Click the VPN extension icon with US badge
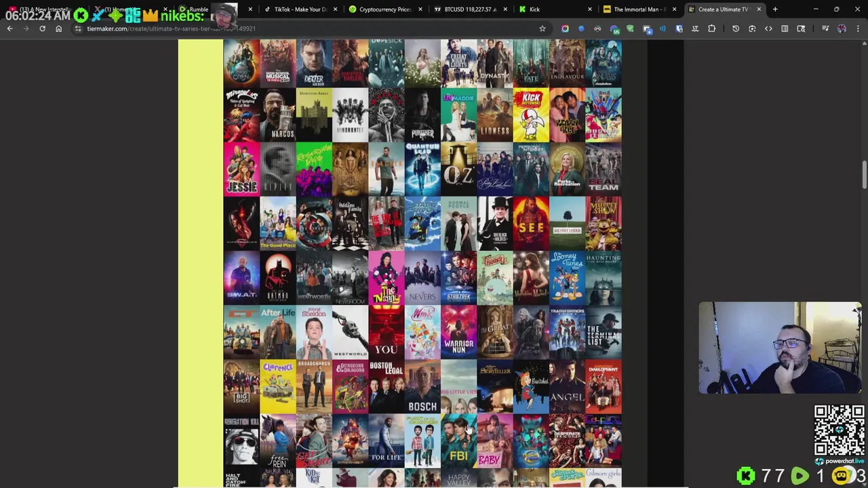This screenshot has height=488, width=868. coord(614,28)
